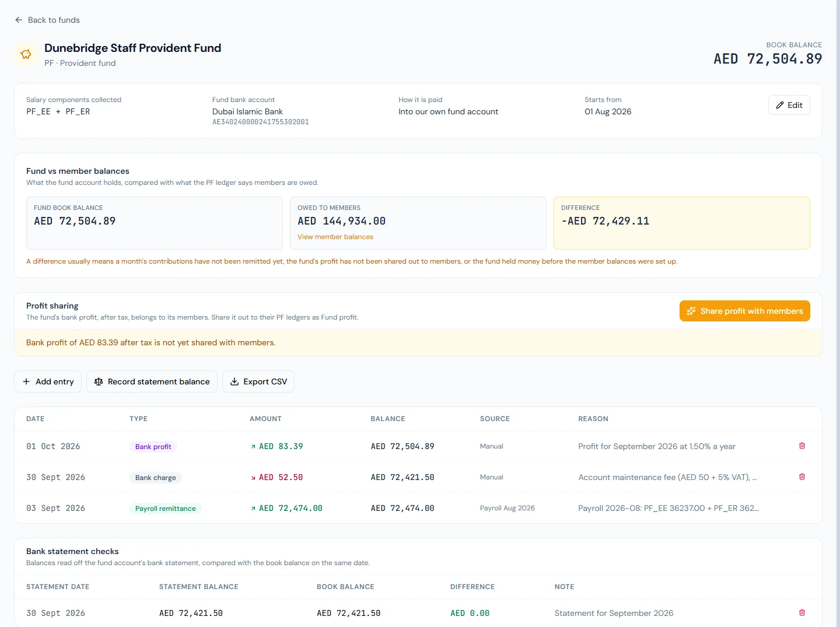Click the Difference card value -AED 72,429.11
The height and width of the screenshot is (627, 840).
[x=605, y=221]
